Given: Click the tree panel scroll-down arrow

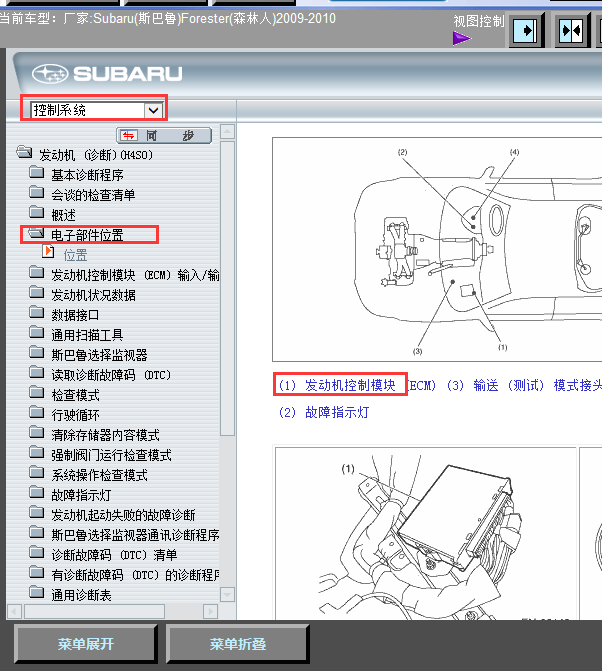Looking at the screenshot, I should [x=227, y=594].
